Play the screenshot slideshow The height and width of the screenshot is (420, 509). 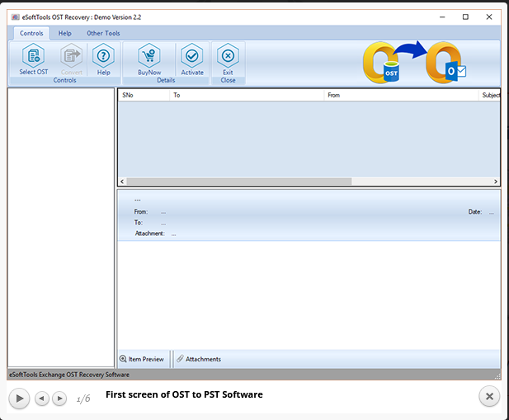tap(19, 399)
